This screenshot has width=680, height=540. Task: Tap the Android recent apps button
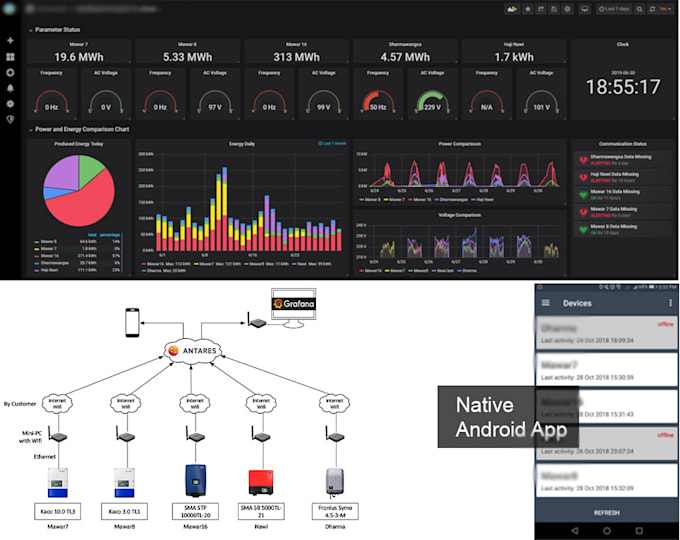(639, 530)
